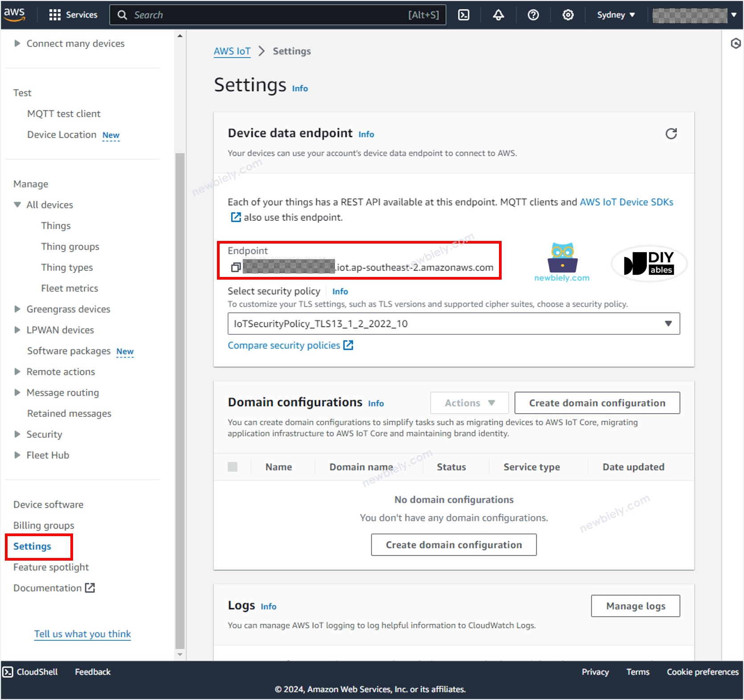
Task: Open the account menu at top right
Action: click(x=693, y=15)
